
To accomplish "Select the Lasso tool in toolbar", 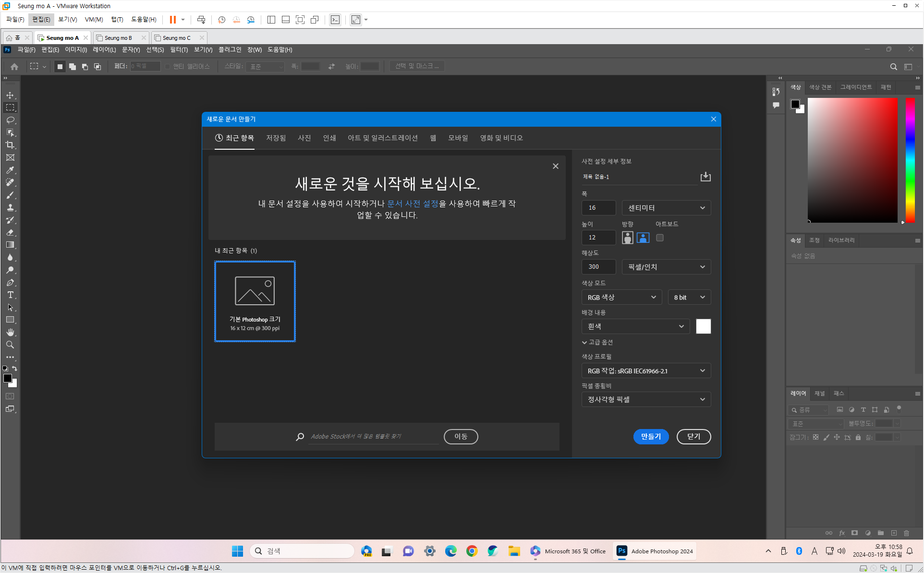I will (10, 120).
